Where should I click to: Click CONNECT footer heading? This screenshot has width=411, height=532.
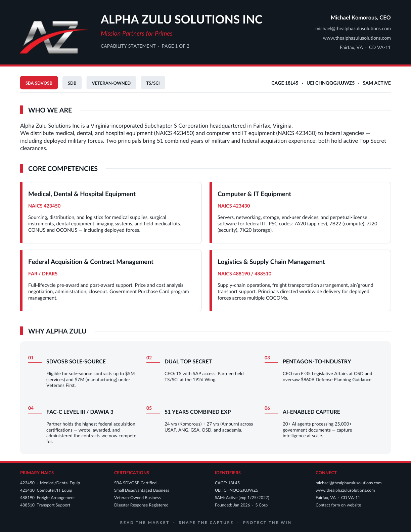click(326, 473)
